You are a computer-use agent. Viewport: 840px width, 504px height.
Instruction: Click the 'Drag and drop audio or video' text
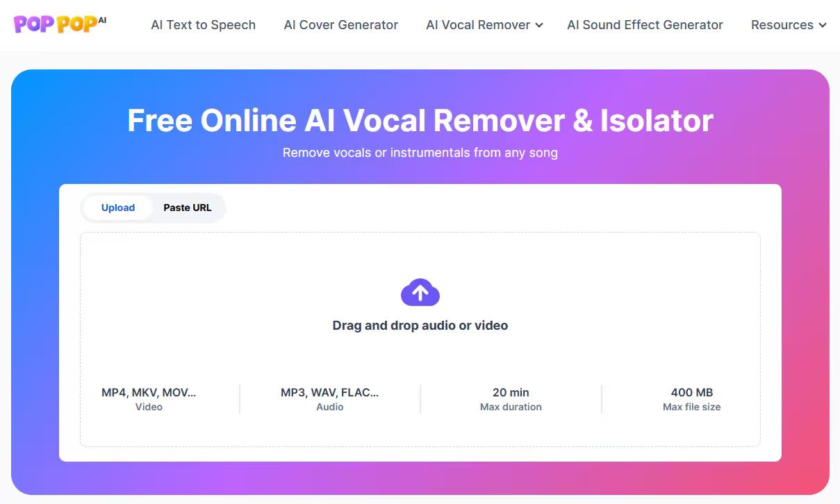(420, 326)
